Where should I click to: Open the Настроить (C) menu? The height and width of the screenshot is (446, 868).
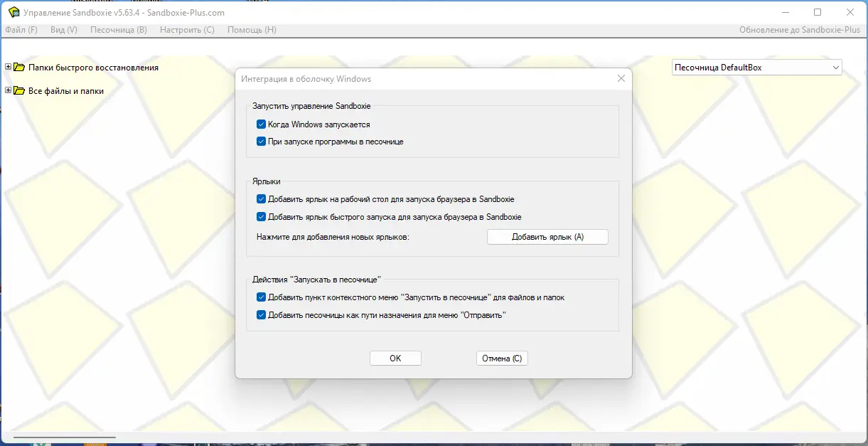click(187, 30)
